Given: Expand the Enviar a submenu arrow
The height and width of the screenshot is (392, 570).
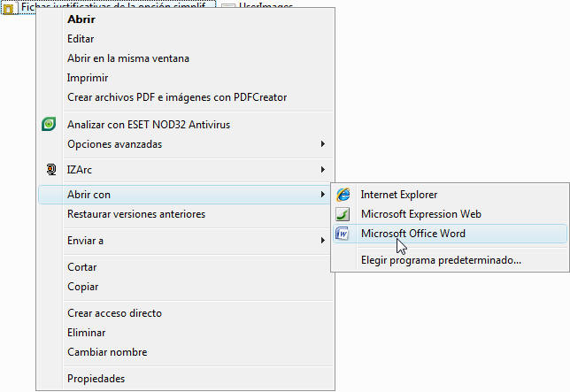Looking at the screenshot, I should coord(323,240).
